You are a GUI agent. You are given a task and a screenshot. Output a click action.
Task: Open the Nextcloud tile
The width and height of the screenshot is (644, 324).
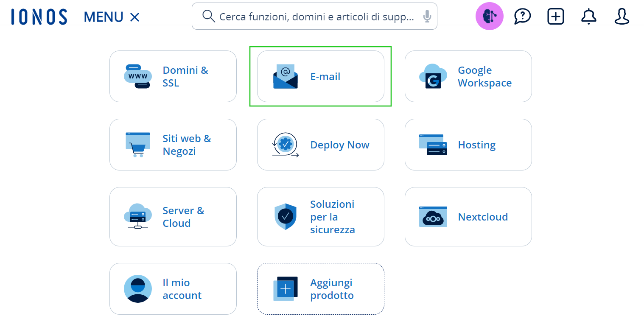[468, 217]
